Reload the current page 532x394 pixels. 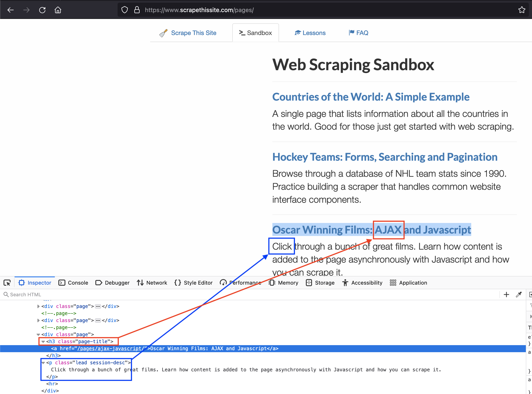tap(42, 10)
